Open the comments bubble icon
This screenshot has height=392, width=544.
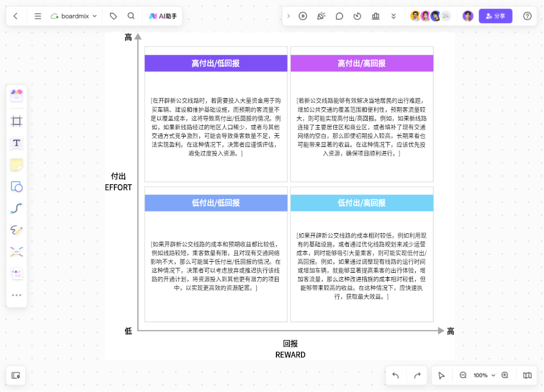tap(339, 16)
